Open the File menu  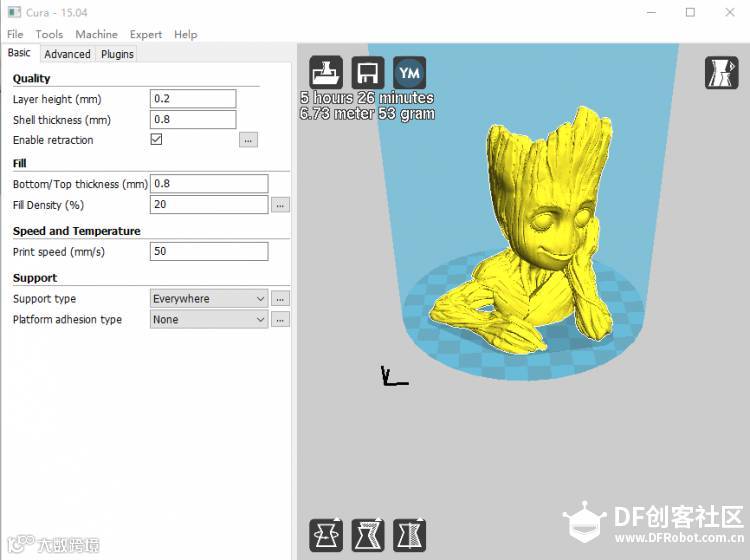(15, 34)
